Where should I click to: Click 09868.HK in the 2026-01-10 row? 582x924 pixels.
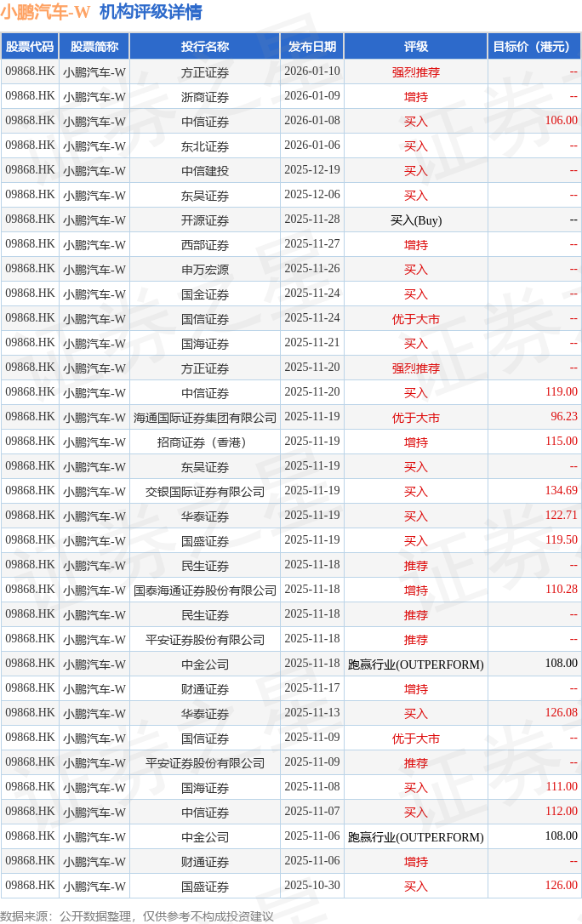pos(30,71)
